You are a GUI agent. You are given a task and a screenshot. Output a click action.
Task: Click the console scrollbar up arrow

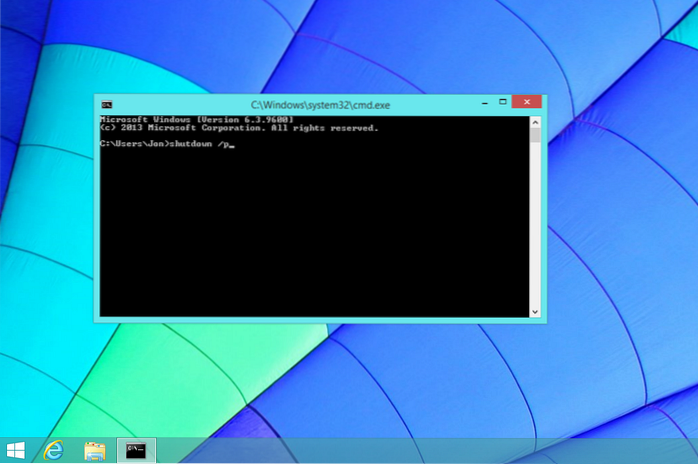point(536,120)
